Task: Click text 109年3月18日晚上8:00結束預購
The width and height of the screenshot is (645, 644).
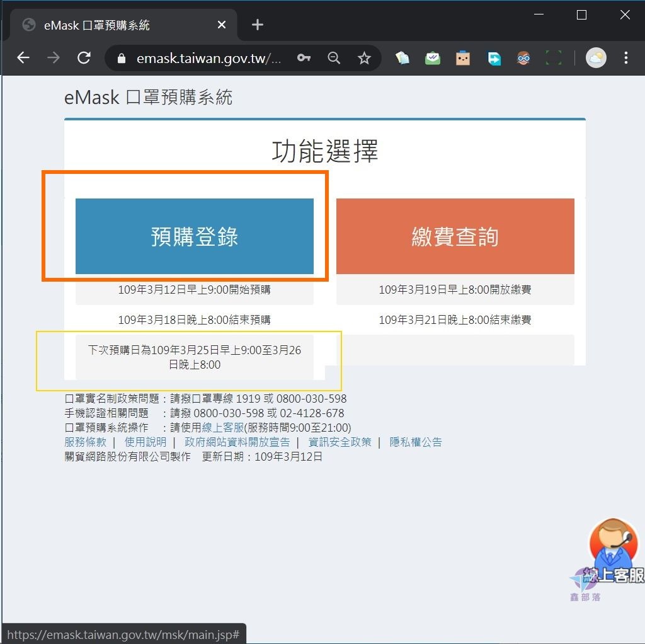Action: (194, 319)
